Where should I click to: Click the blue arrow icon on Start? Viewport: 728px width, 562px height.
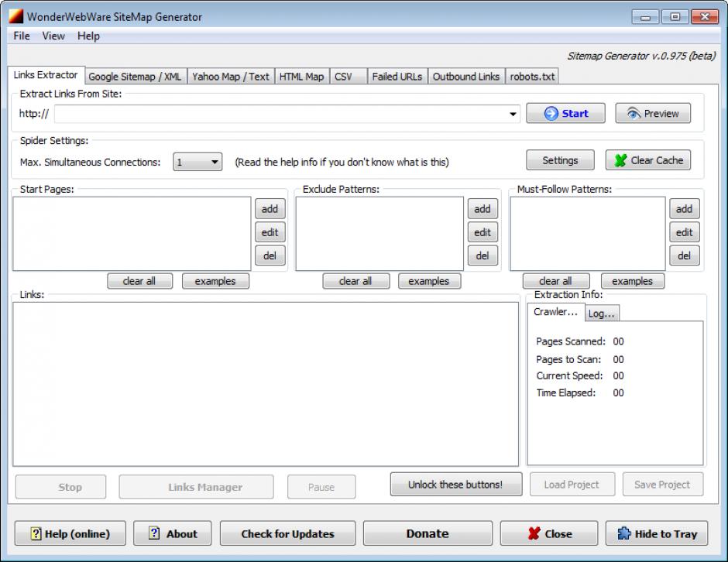[x=551, y=113]
